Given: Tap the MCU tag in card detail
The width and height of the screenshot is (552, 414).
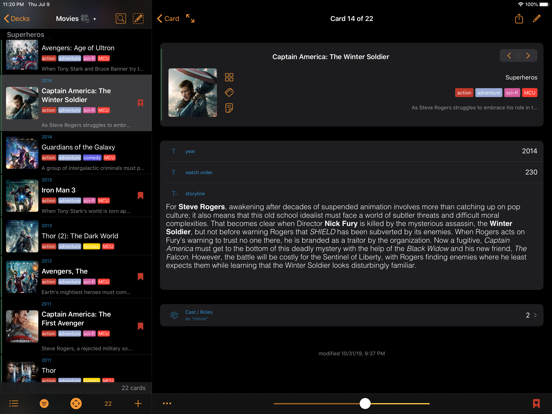Looking at the screenshot, I should (529, 93).
